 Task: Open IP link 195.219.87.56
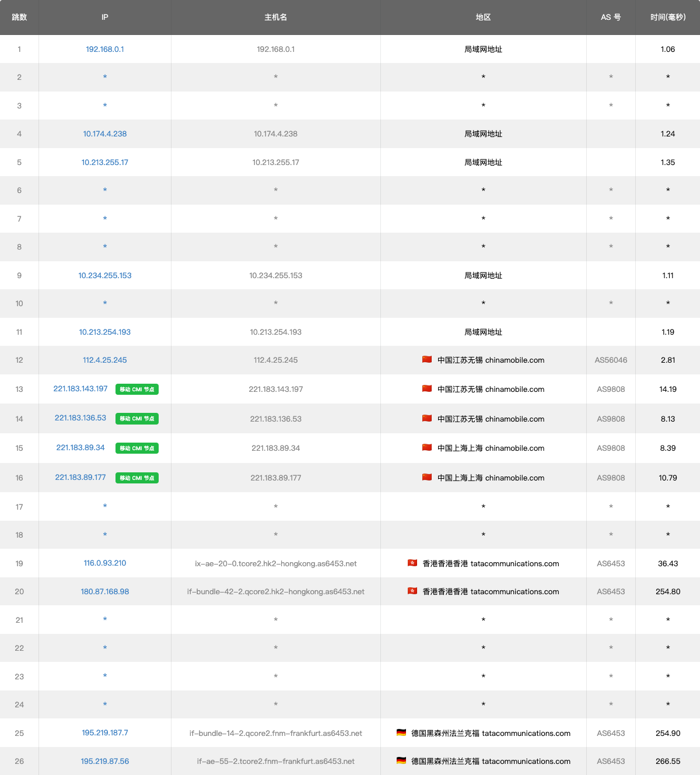[105, 761]
